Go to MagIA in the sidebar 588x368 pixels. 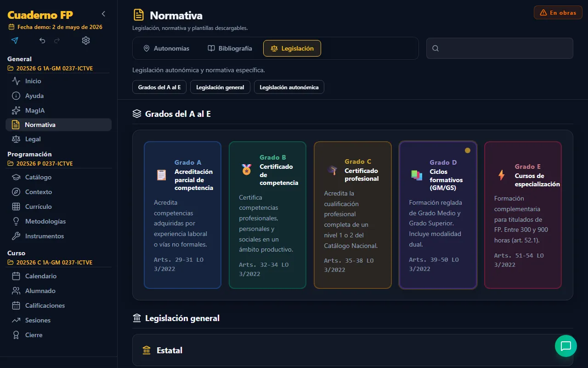point(58,111)
